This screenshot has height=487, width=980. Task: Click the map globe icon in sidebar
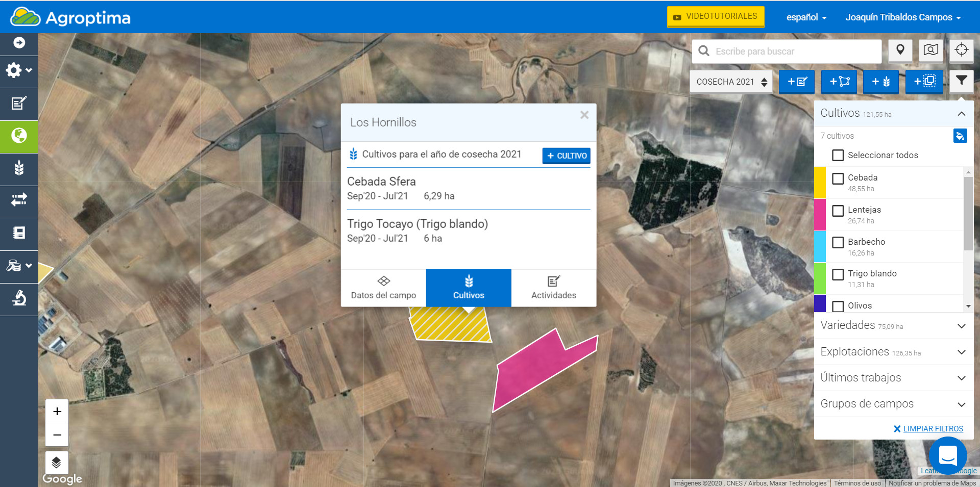pyautogui.click(x=19, y=136)
